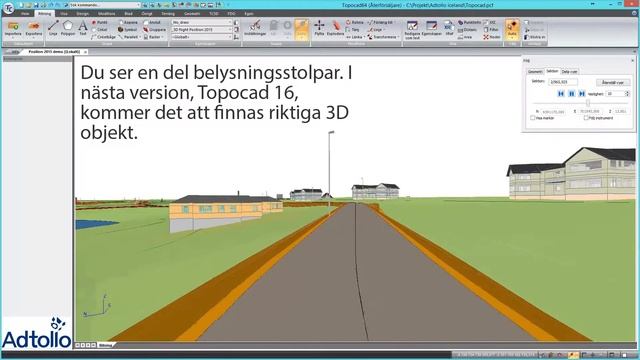Switch to the Geometri tab in flight panel

click(x=535, y=71)
